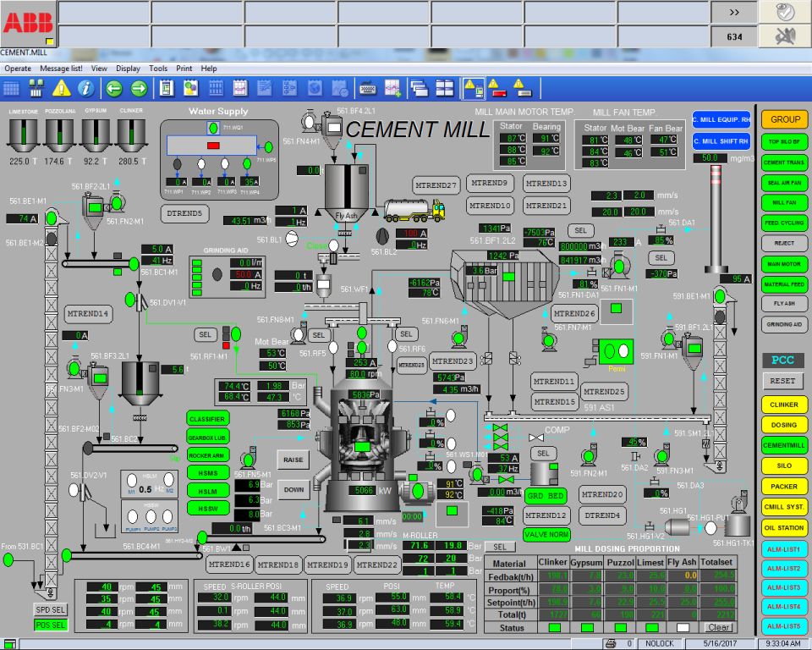
Task: Expand the double-chevron button beside the 634 counter
Action: [734, 12]
